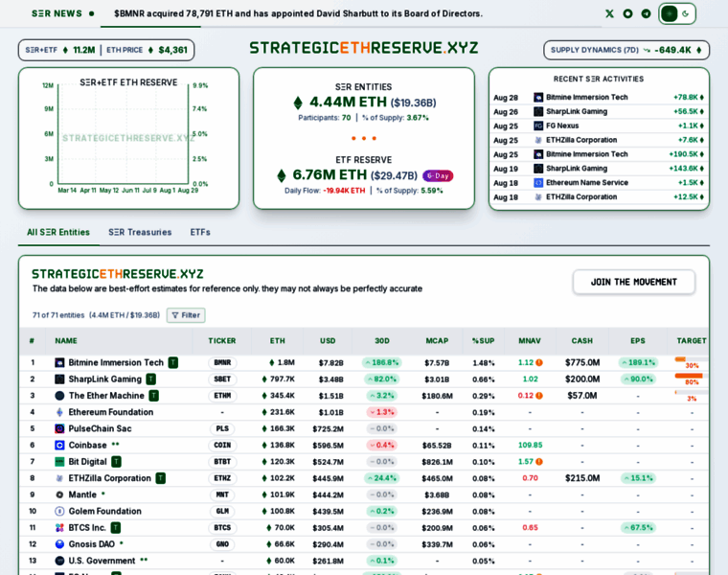Click The Ether Machine logo icon
728x575 pixels.
(x=59, y=396)
